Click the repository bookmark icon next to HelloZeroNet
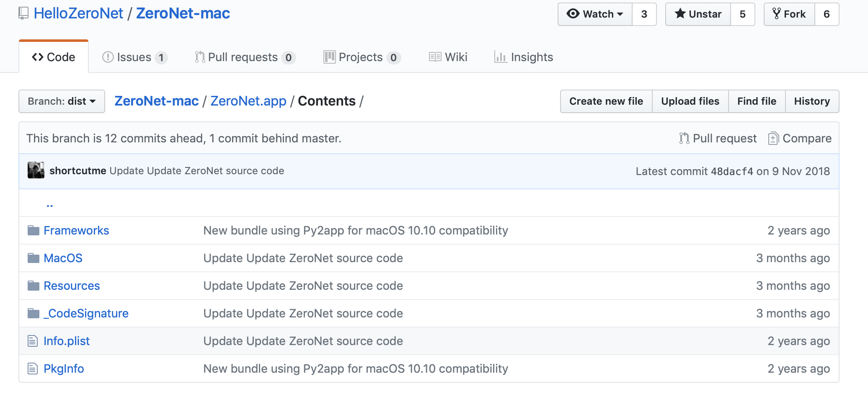Viewport: 868px width, 397px height. 23,13
